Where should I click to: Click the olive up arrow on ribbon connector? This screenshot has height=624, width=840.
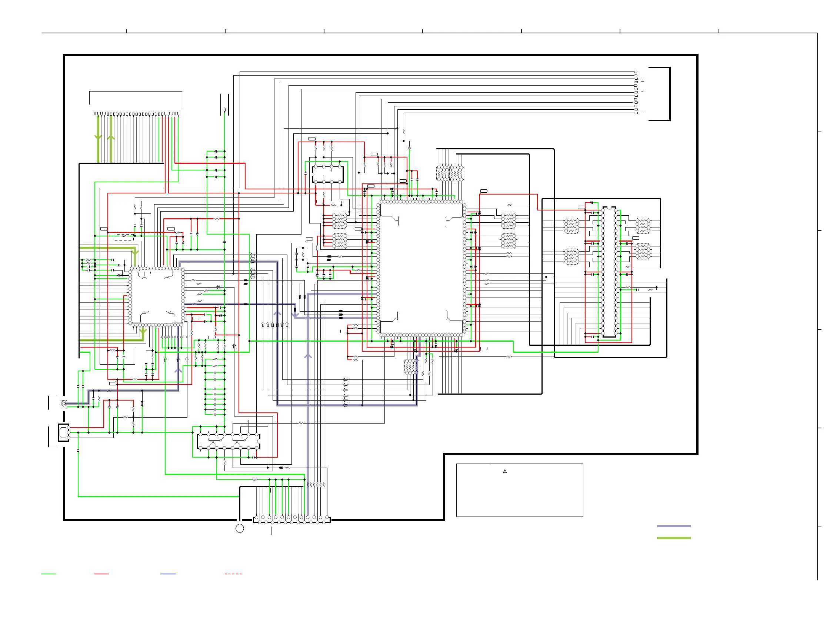pos(111,137)
